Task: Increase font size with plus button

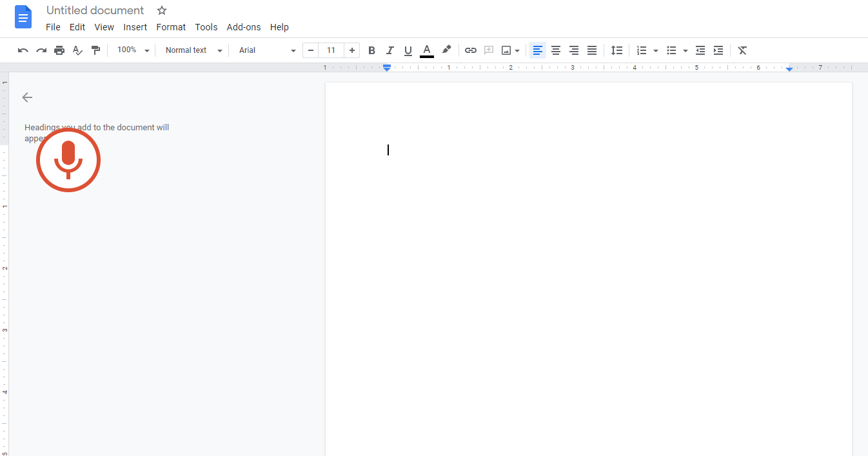Action: point(352,50)
